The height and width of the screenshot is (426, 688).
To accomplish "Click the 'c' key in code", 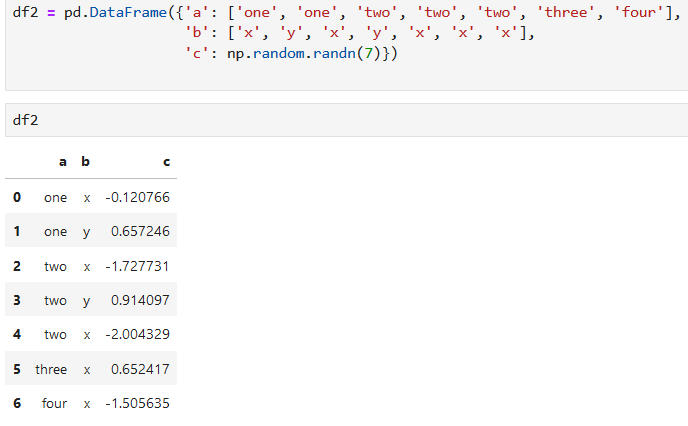I will pyautogui.click(x=197, y=53).
